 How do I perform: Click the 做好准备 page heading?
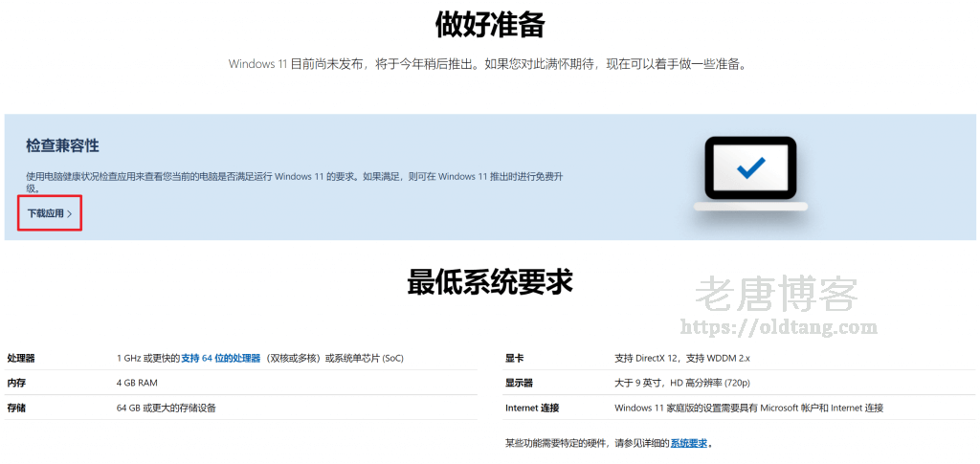pyautogui.click(x=489, y=25)
